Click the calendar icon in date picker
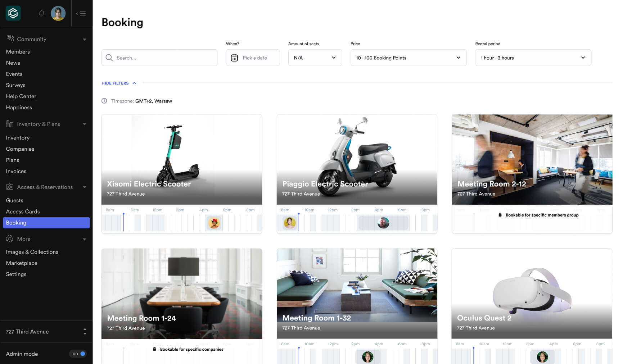 click(234, 58)
